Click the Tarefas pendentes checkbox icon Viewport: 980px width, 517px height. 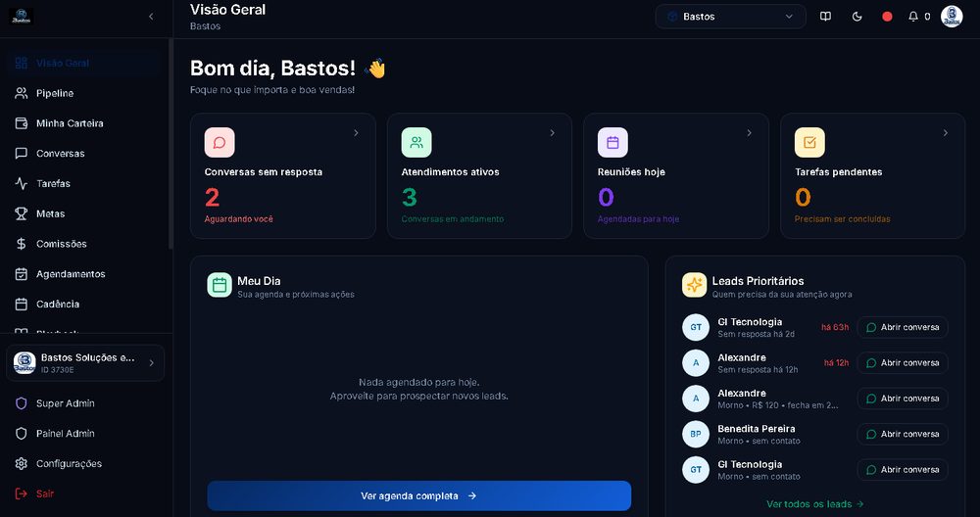(x=809, y=142)
